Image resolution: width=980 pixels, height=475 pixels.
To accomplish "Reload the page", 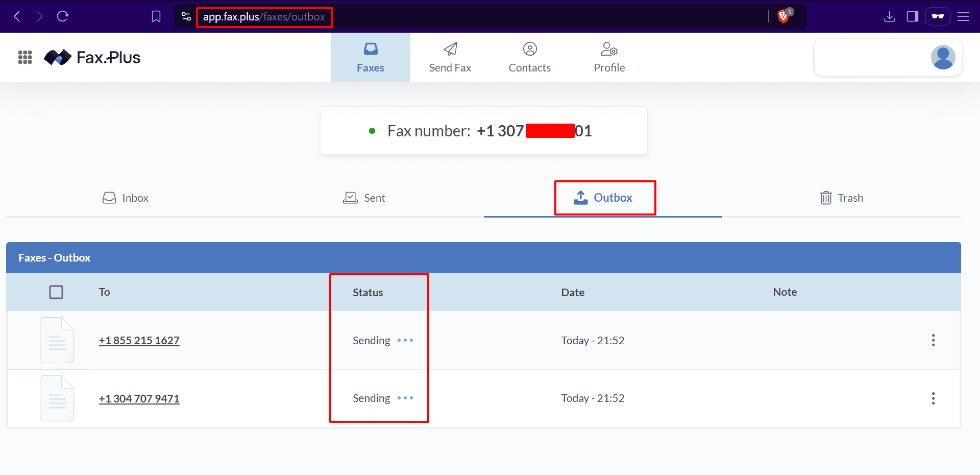I will 63,16.
